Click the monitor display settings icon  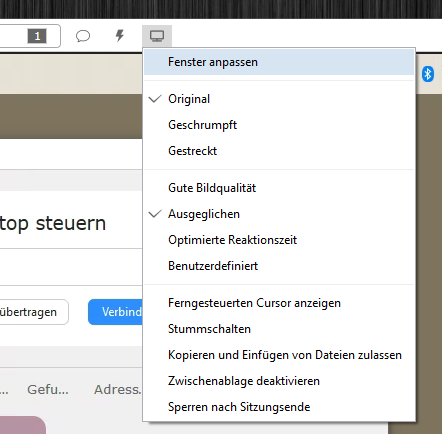click(157, 36)
